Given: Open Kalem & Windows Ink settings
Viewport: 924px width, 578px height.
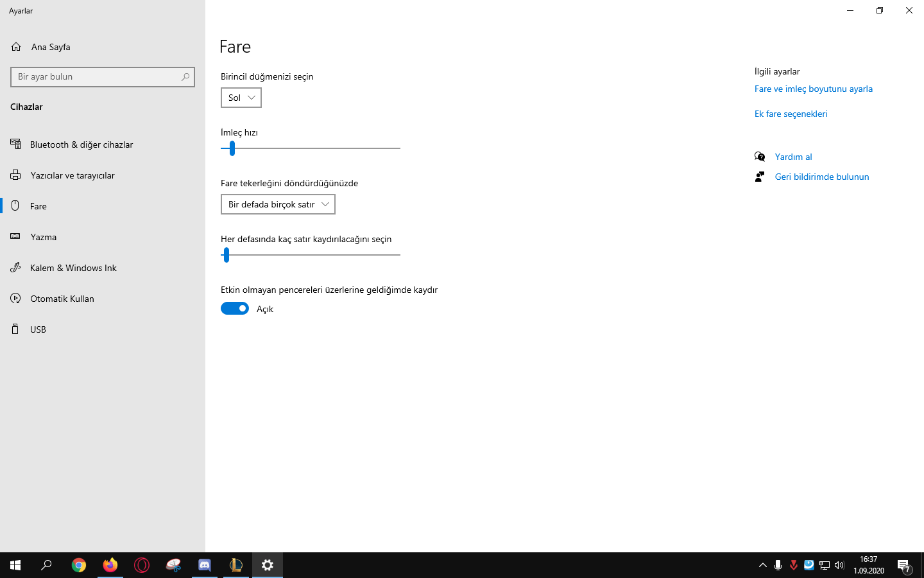Looking at the screenshot, I should tap(103, 268).
